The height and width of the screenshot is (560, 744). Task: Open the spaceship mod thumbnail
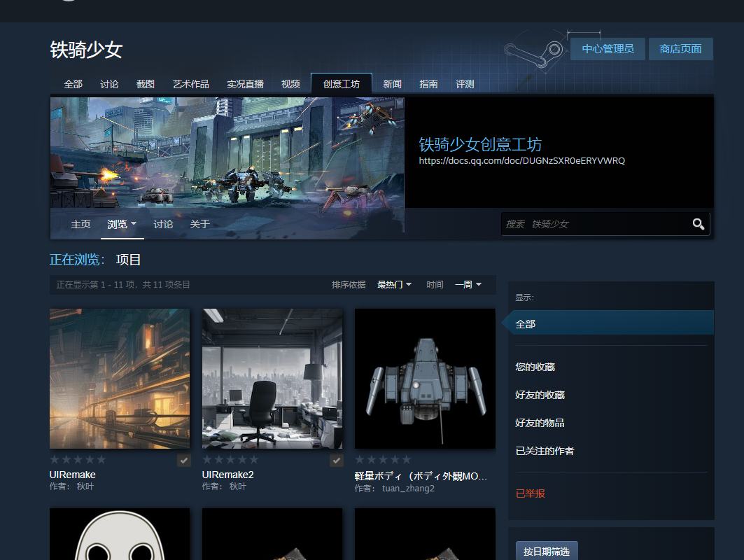[x=425, y=379]
